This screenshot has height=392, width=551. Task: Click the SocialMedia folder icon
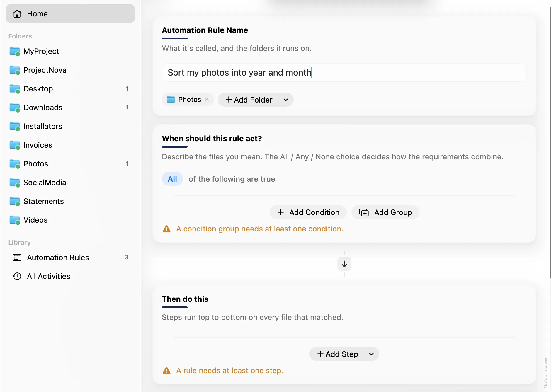coord(15,183)
